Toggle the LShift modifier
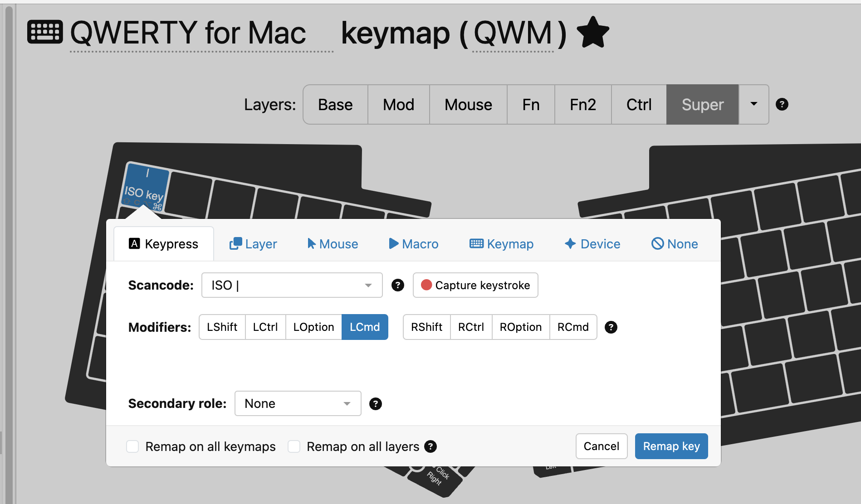Screen dimensions: 861x504 (222, 327)
